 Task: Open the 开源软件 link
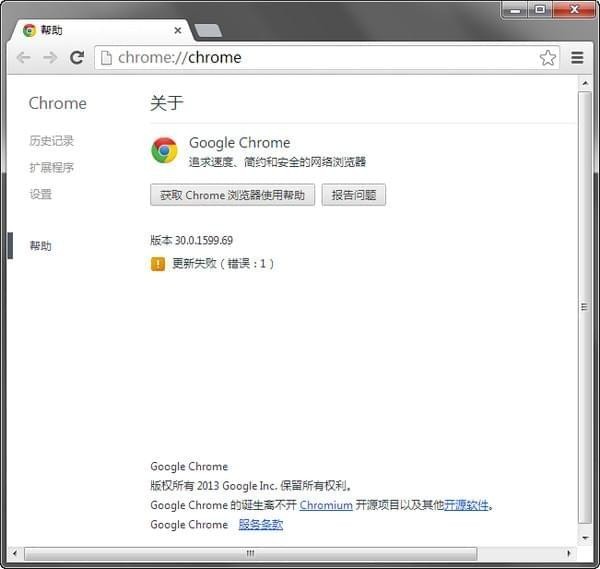[466, 506]
